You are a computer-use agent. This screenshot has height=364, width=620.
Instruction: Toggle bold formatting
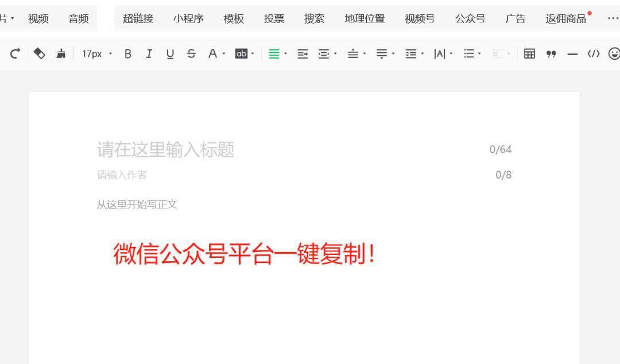click(x=128, y=53)
